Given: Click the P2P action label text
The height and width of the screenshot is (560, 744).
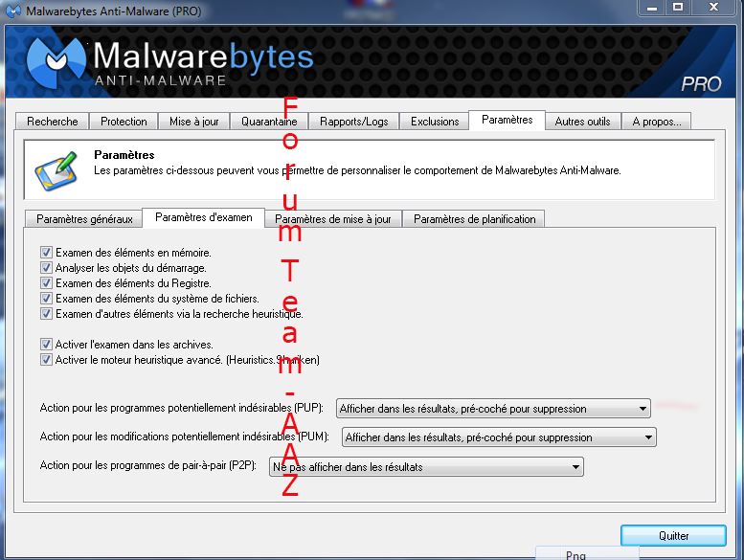Looking at the screenshot, I should coord(148,465).
